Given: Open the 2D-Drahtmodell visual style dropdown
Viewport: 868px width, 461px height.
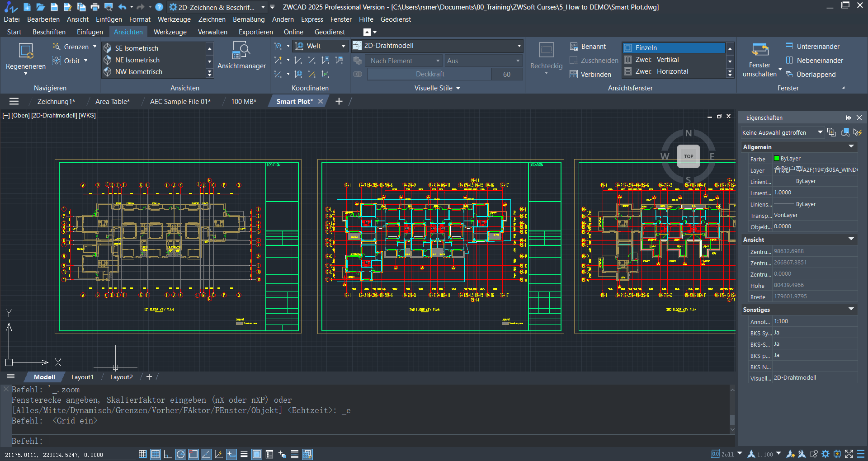Looking at the screenshot, I should 519,46.
